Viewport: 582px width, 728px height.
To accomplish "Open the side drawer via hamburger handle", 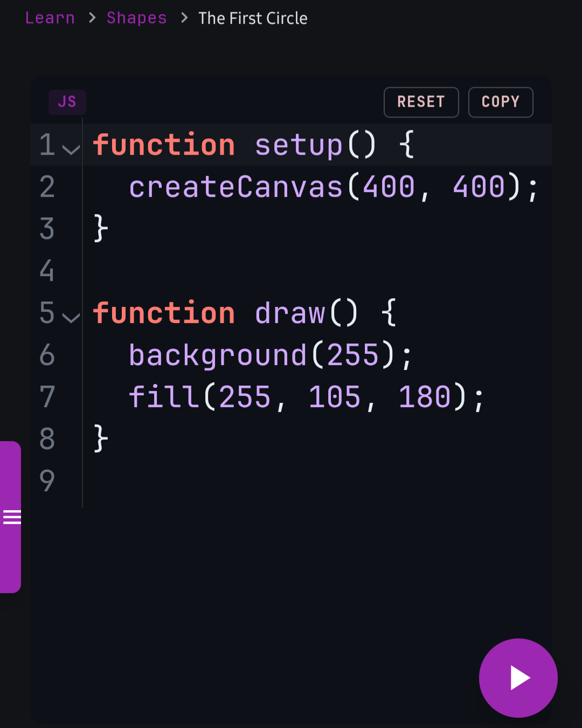I will point(11,517).
